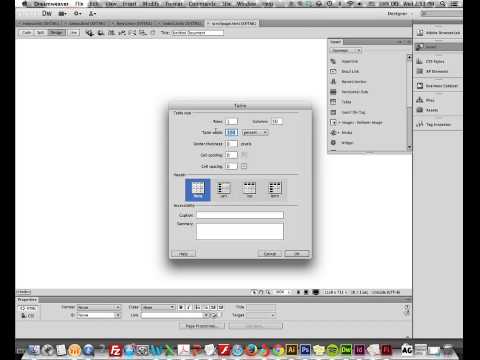Click Widget icon in Insert panel
This screenshot has width=480, height=360.
click(x=333, y=143)
